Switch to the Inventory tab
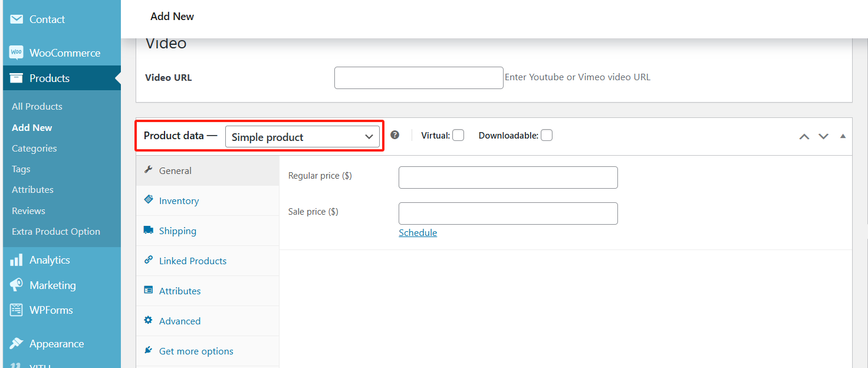The height and width of the screenshot is (368, 868). click(x=179, y=201)
